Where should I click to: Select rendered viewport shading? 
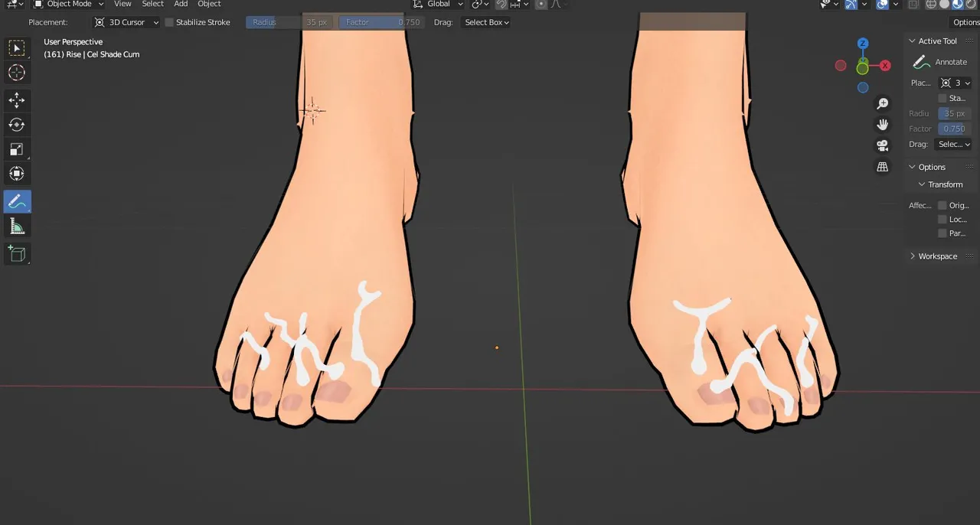[970, 5]
